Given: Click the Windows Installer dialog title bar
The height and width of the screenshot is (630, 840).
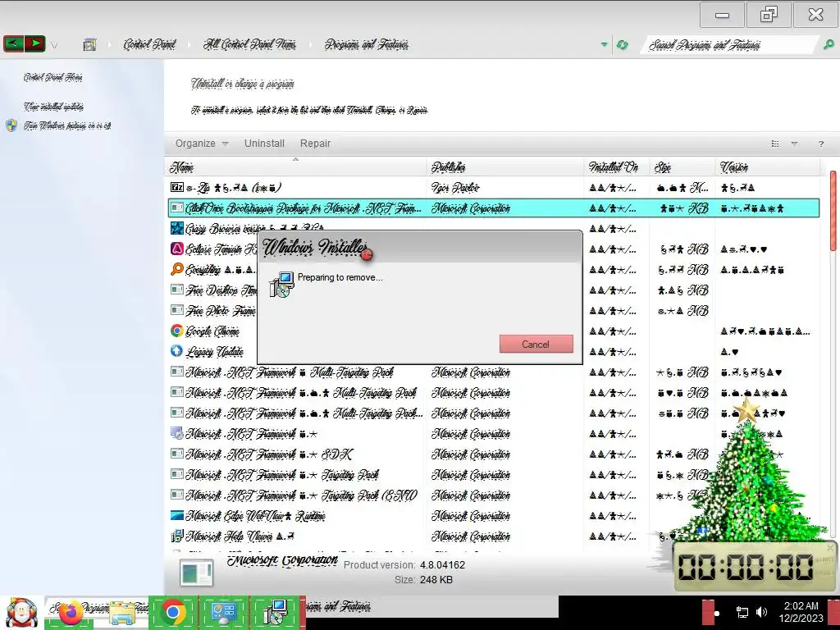Looking at the screenshot, I should coord(419,247).
